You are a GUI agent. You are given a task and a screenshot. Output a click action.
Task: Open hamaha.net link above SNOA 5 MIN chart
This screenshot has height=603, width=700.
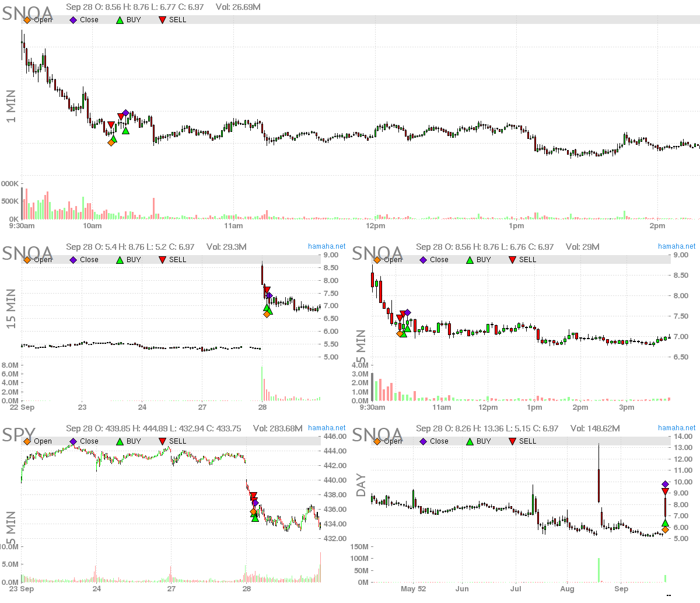point(677,246)
